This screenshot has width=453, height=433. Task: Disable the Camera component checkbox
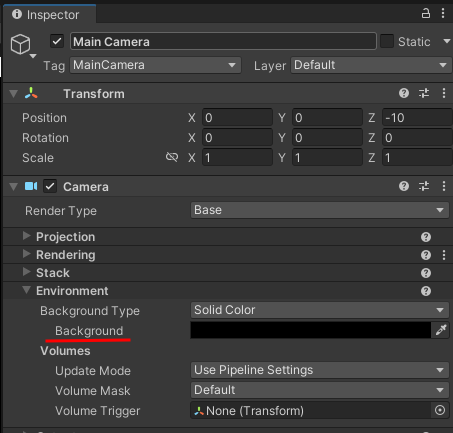click(50, 186)
